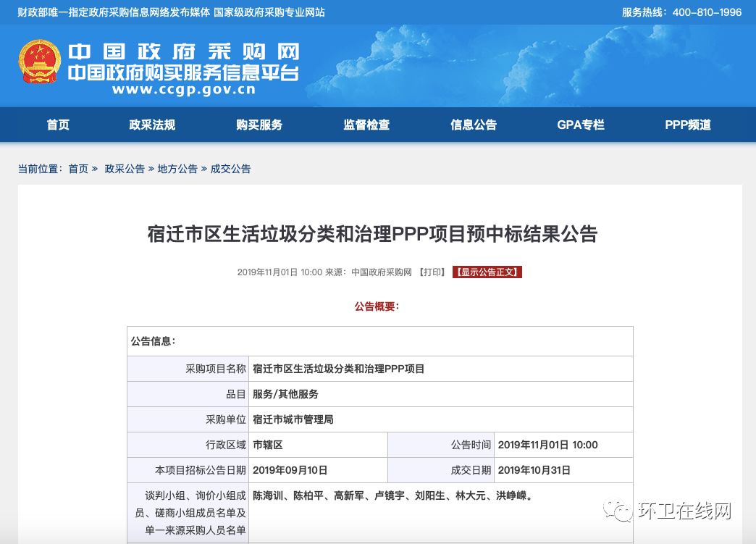Click the 首页 breadcrumb link
756x544 pixels.
pyautogui.click(x=78, y=169)
